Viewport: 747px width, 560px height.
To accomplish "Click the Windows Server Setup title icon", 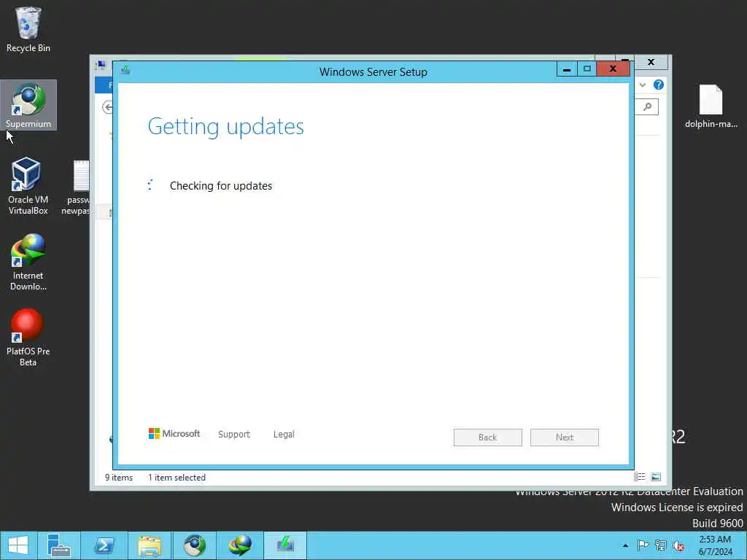I will point(125,70).
